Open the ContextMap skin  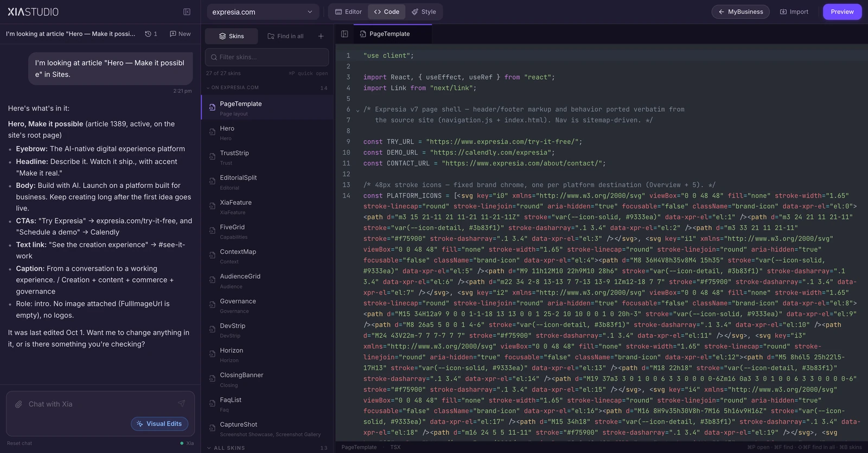coord(267,256)
